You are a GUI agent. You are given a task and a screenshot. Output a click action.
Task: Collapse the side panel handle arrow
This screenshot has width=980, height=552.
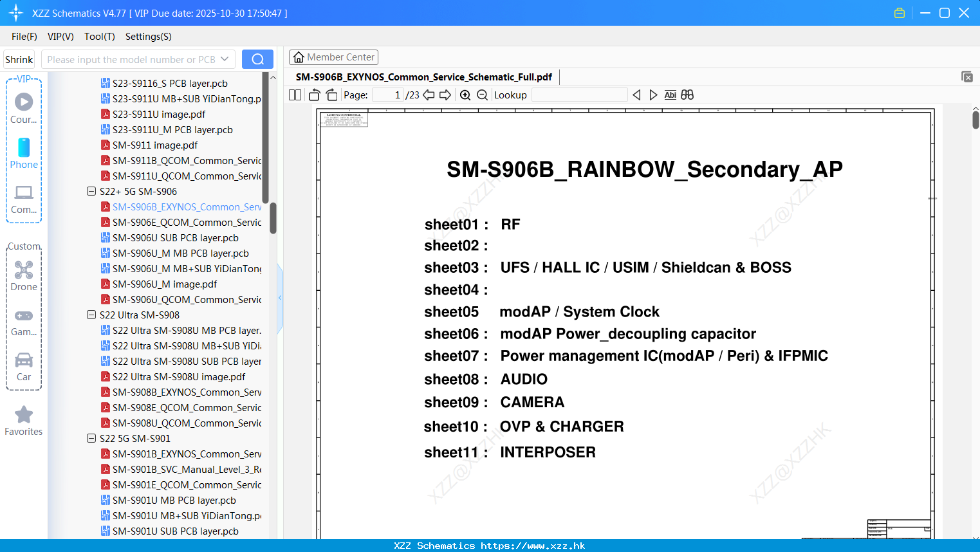click(280, 298)
